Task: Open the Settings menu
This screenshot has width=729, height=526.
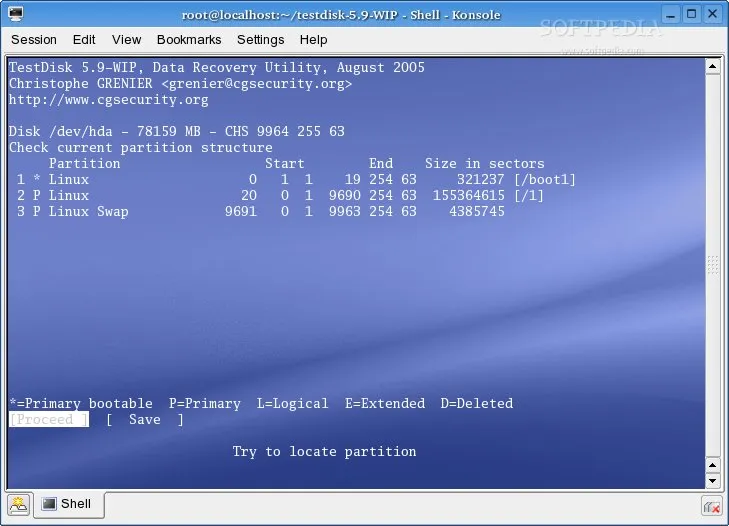Action: point(260,39)
